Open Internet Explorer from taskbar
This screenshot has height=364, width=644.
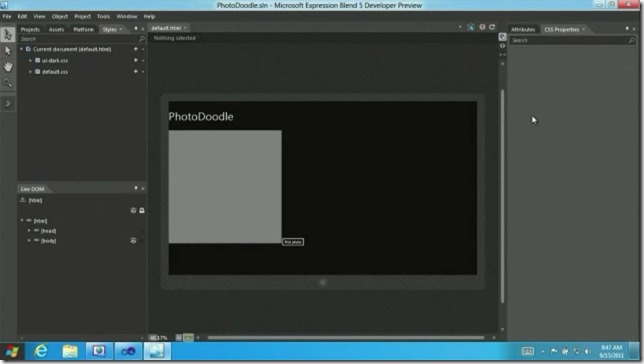[41, 351]
